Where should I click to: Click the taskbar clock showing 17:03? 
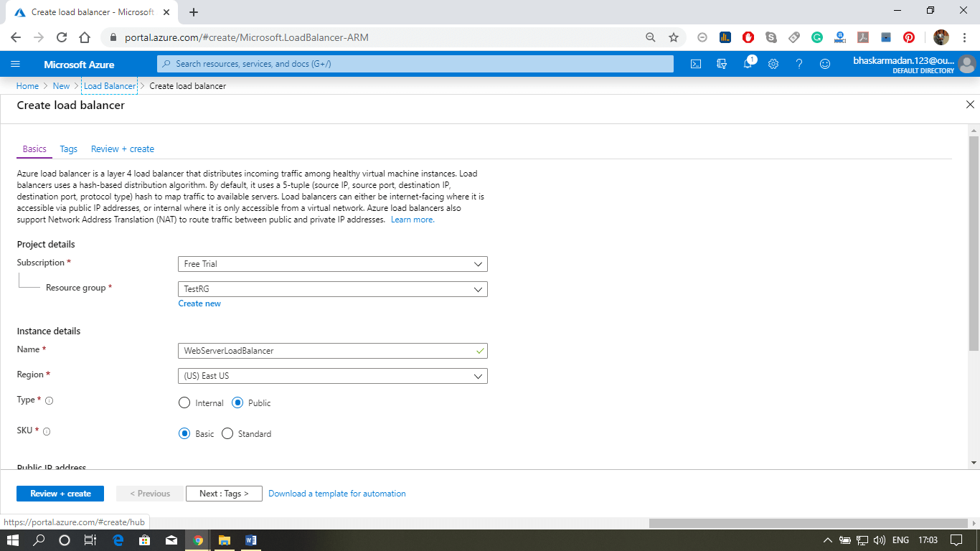point(928,540)
